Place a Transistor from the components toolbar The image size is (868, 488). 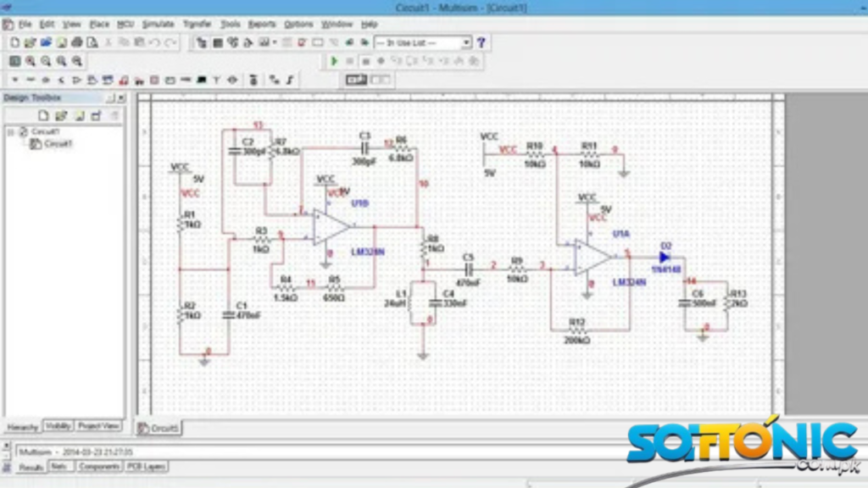(x=61, y=80)
